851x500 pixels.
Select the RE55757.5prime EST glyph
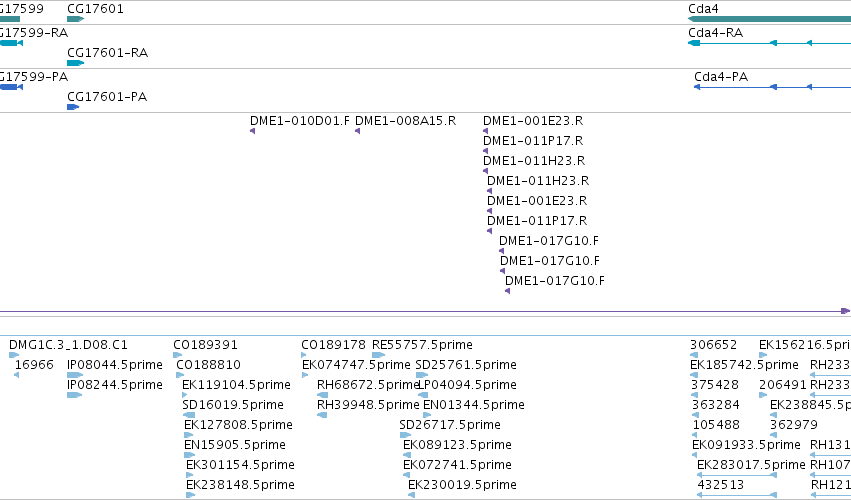[378, 355]
